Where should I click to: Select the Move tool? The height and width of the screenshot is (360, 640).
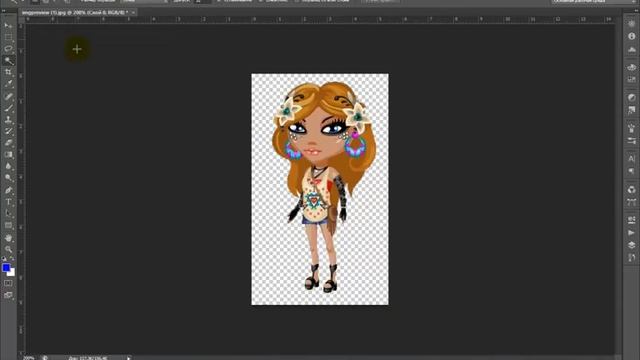click(8, 26)
